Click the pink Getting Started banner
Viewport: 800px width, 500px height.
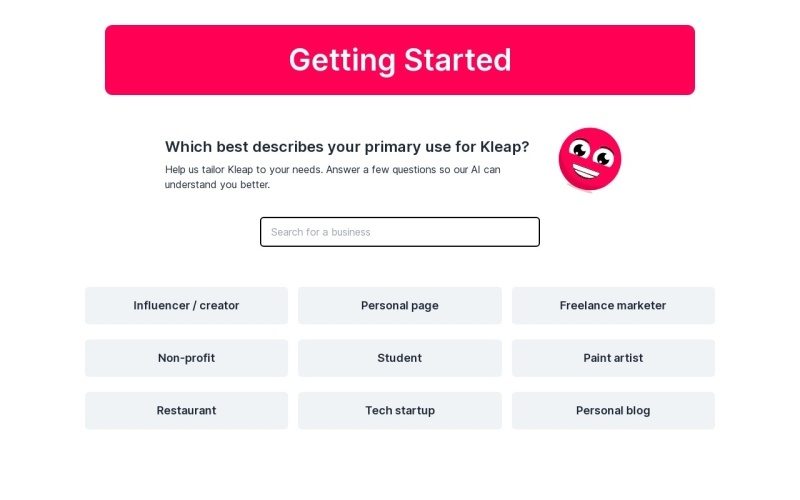tap(399, 60)
